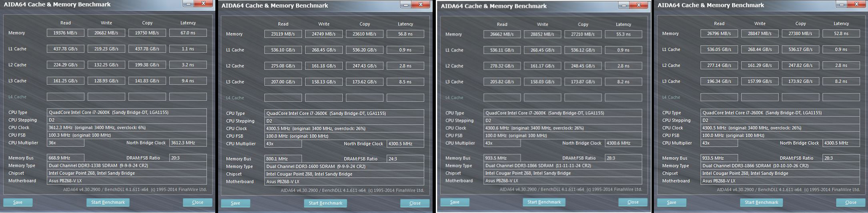Click the Close button in the 11-11-11-24 timings window

coord(633,202)
